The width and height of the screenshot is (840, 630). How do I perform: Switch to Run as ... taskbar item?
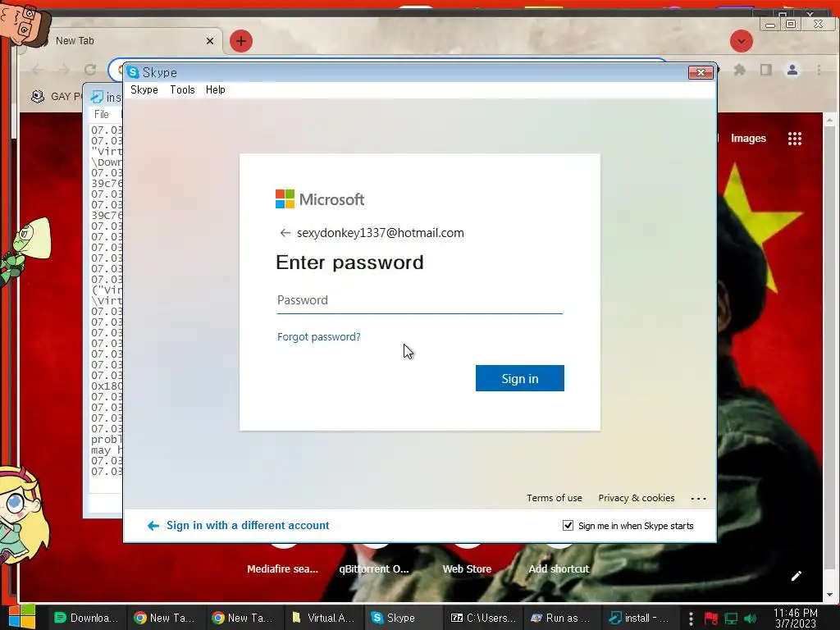560,618
